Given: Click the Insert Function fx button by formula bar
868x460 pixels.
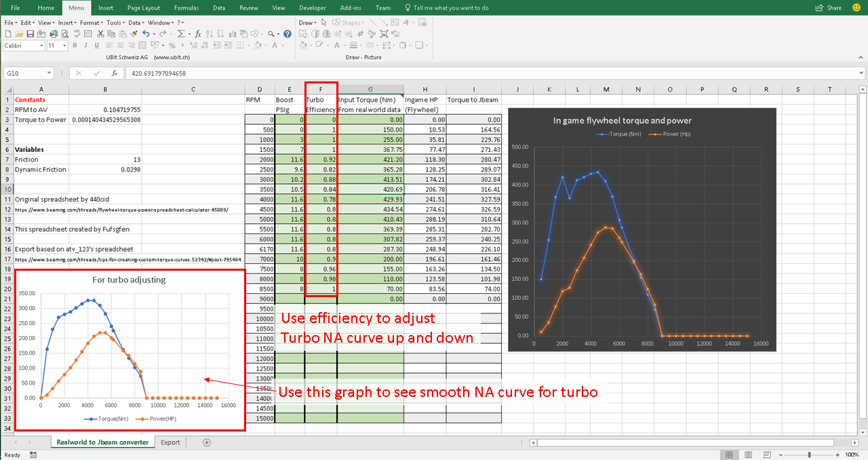Looking at the screenshot, I should click(114, 73).
